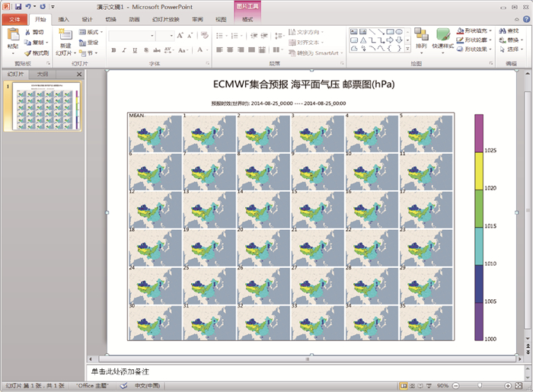Click the Save icon in quick access toolbar
533x392 pixels.
coord(18,6)
